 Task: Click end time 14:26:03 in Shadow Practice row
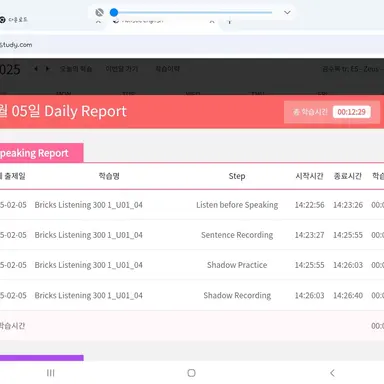(348, 265)
